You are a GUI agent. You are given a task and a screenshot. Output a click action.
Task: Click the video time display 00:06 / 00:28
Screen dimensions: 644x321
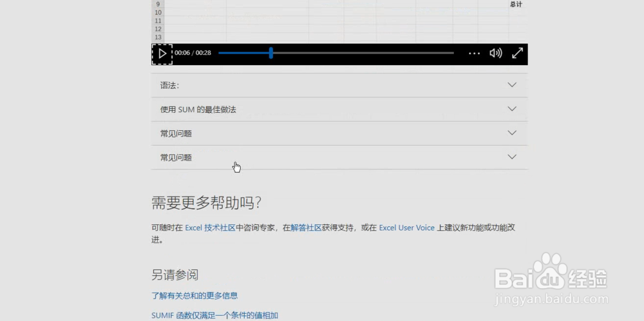pyautogui.click(x=193, y=53)
